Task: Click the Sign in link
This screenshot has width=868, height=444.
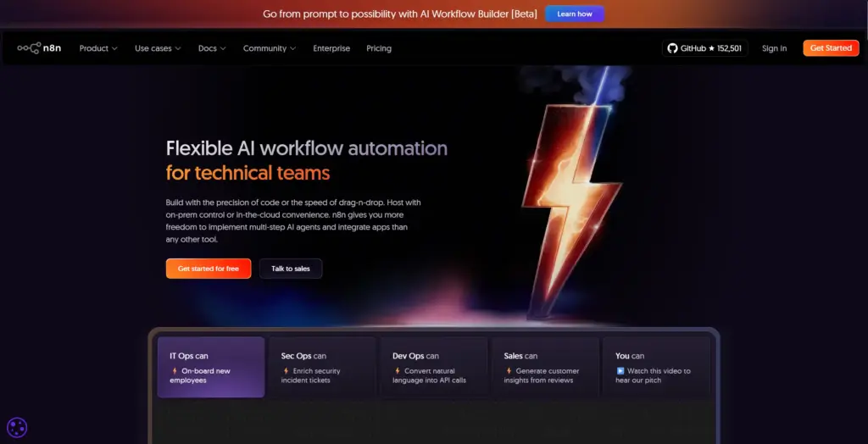Action: point(774,48)
